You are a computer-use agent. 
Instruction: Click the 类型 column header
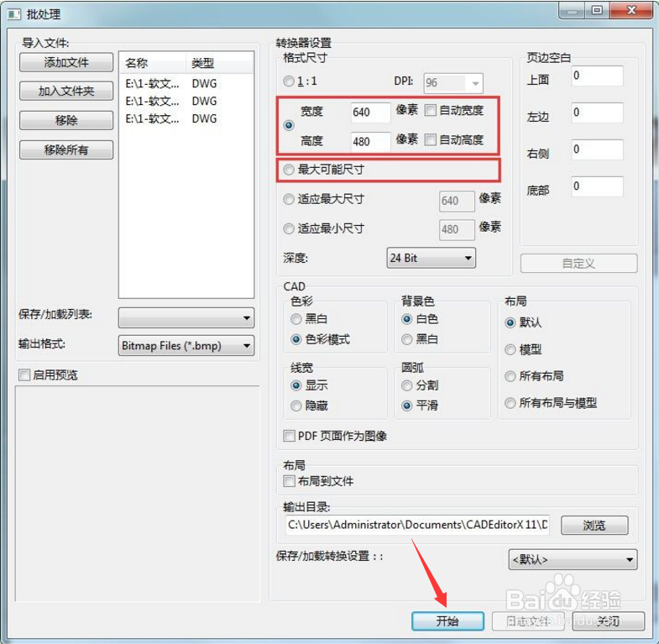coord(219,63)
